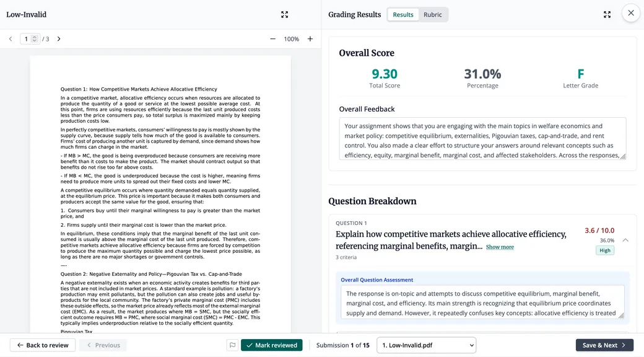Zoom out the document with minus icon

[x=272, y=39]
